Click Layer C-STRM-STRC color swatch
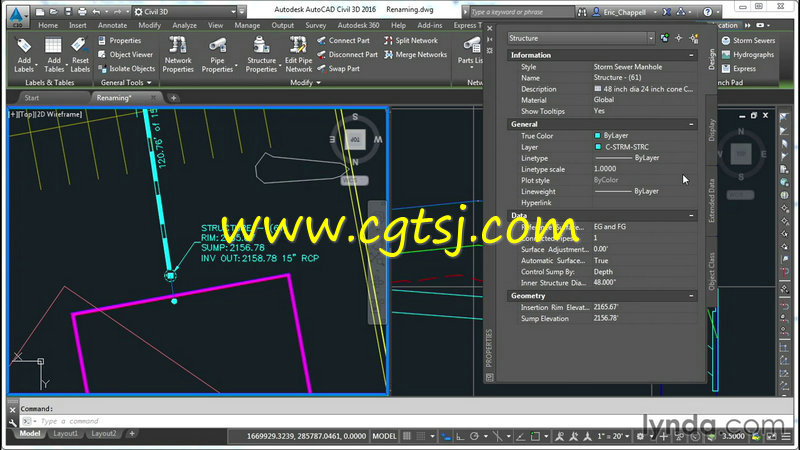 point(598,147)
